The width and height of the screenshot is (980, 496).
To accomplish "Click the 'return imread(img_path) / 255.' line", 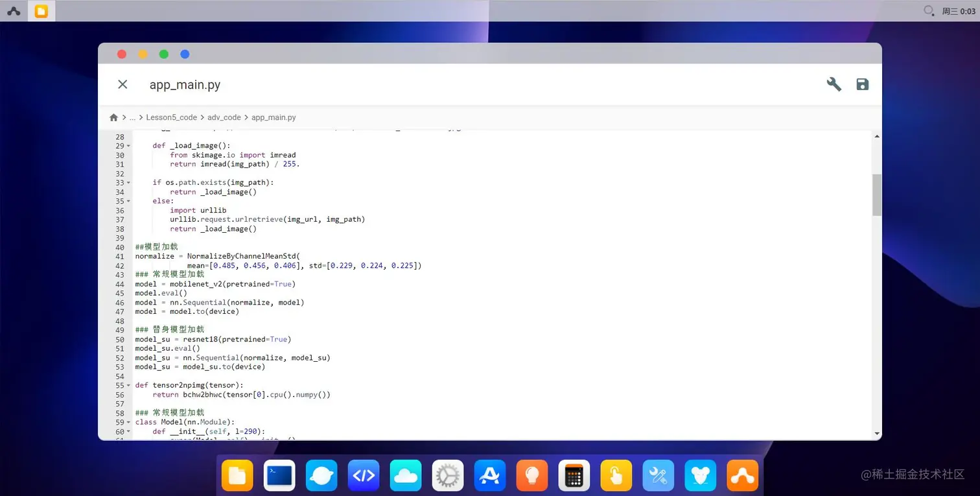I will [235, 164].
